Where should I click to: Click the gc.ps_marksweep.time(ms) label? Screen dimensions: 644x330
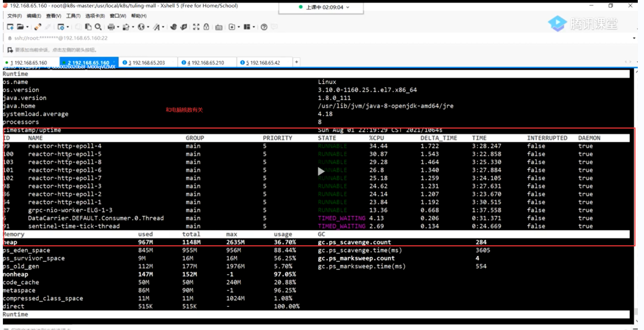pyautogui.click(x=362, y=266)
